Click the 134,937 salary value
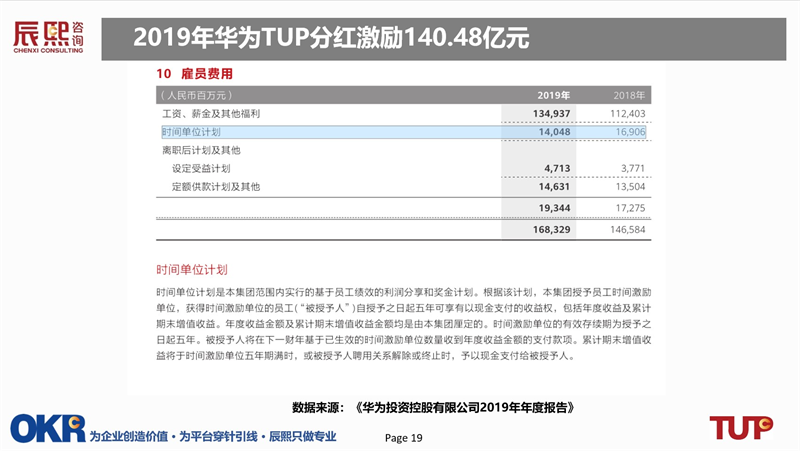Viewport: 800px width, 451px height. coord(551,114)
